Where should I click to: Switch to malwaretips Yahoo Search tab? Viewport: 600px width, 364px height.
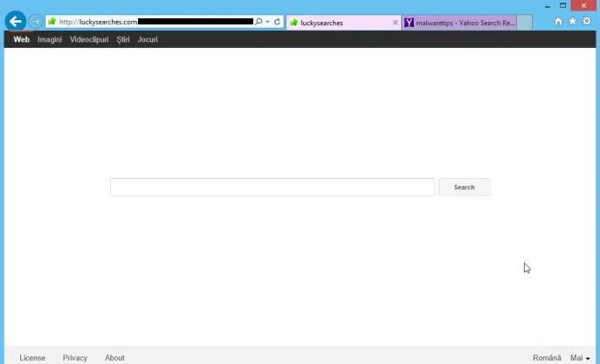(459, 23)
